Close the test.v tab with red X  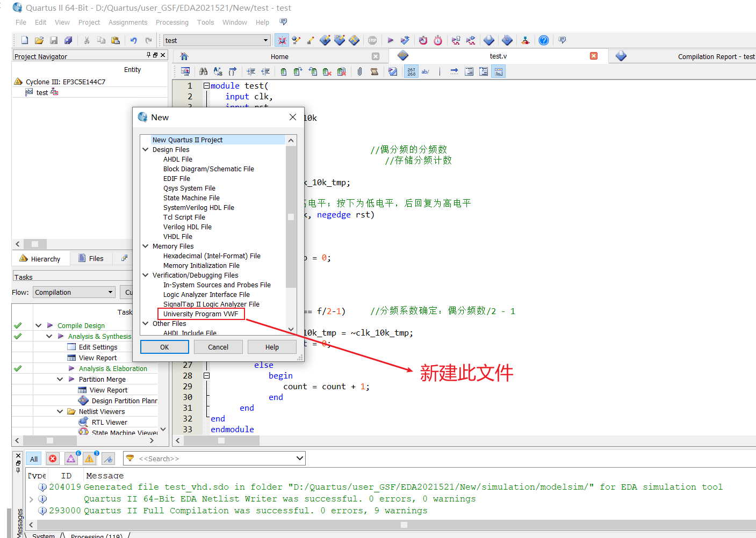click(594, 56)
